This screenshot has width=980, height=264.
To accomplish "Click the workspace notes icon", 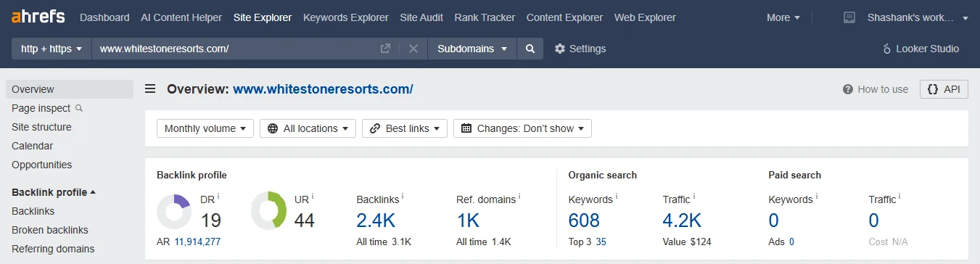I will 849,17.
